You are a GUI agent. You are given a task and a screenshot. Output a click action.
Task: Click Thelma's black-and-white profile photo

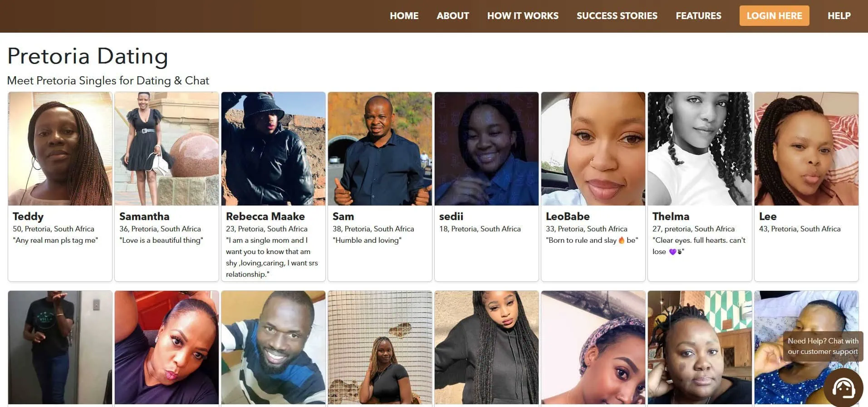tap(700, 149)
